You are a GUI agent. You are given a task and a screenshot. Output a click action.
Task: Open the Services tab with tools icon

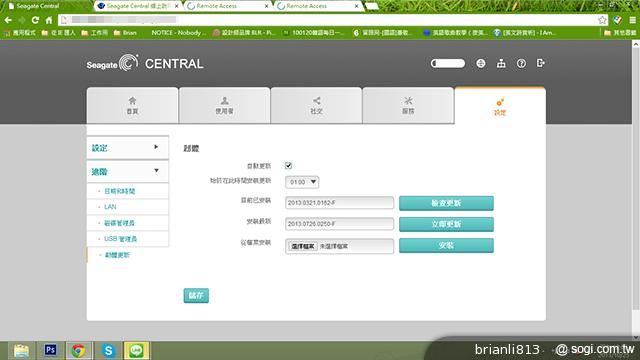408,105
